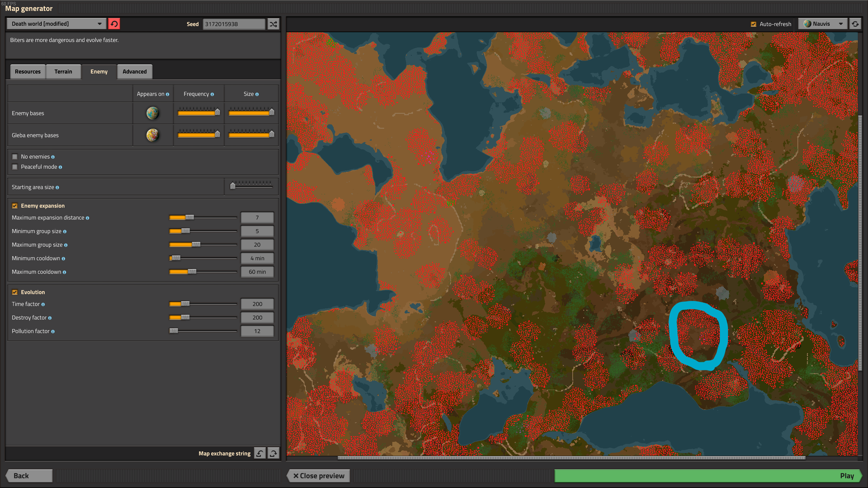This screenshot has width=868, height=488.
Task: Click the Enemy bases size slider
Action: (251, 112)
